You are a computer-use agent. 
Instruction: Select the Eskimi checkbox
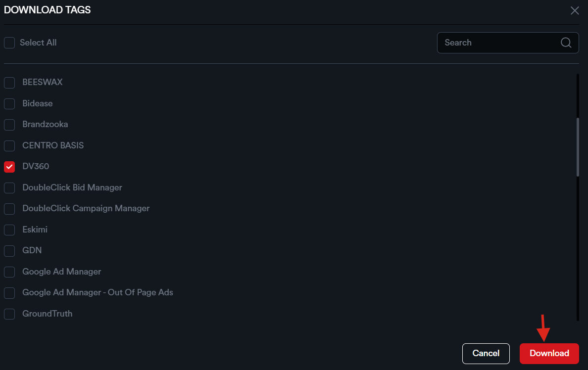point(9,230)
